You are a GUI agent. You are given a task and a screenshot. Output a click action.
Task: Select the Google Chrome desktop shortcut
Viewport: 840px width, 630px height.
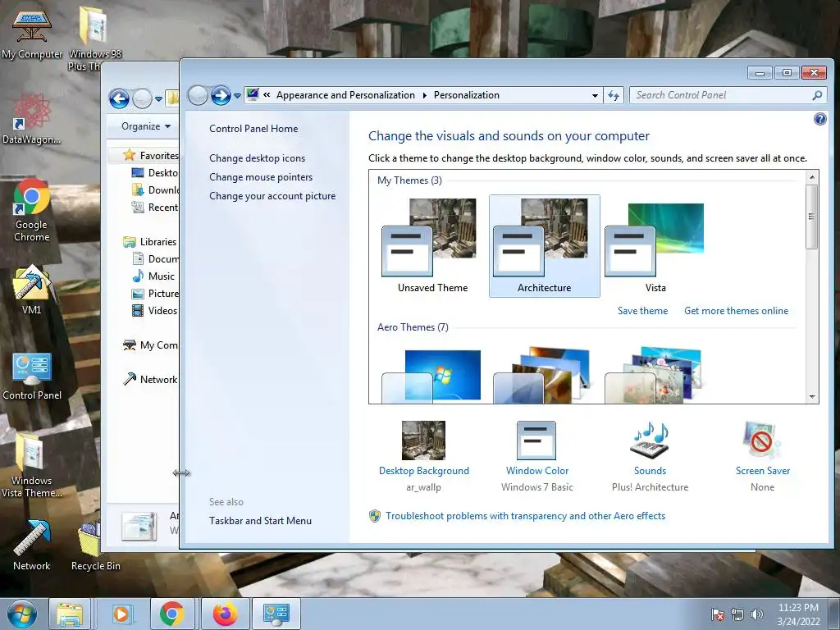pyautogui.click(x=32, y=211)
